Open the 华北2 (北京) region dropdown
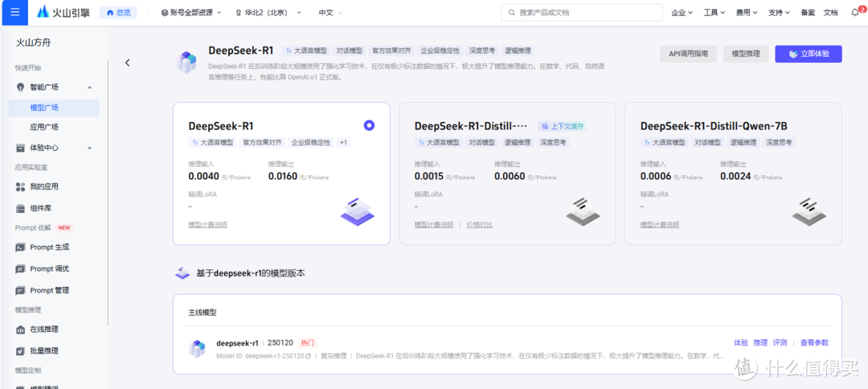Screen dimensions: 868x389 pyautogui.click(x=268, y=12)
